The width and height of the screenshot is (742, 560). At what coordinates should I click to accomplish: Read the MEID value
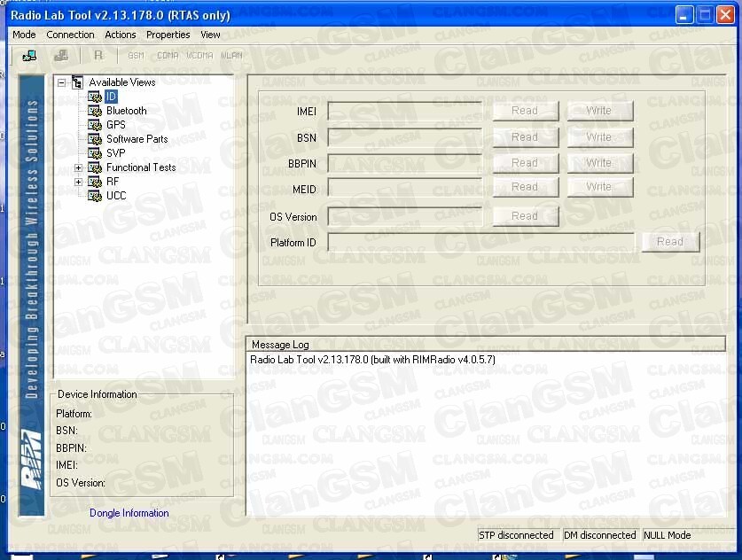tap(526, 187)
